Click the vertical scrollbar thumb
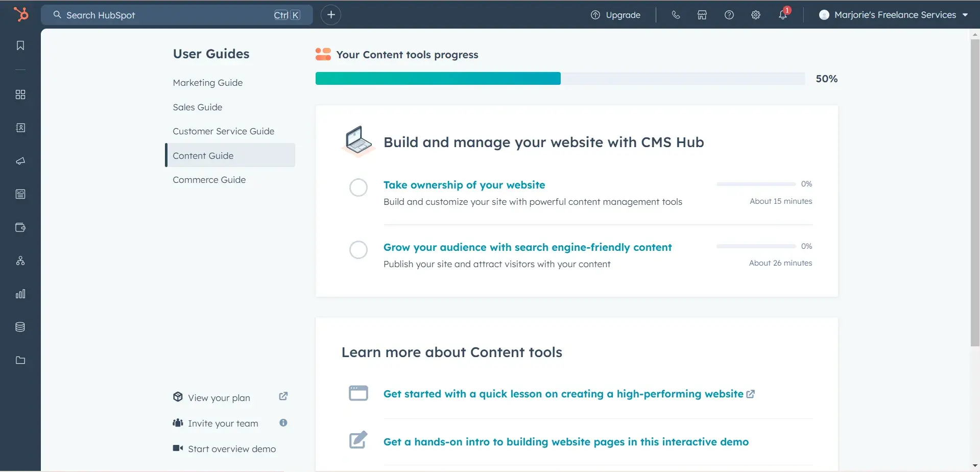 [x=975, y=193]
